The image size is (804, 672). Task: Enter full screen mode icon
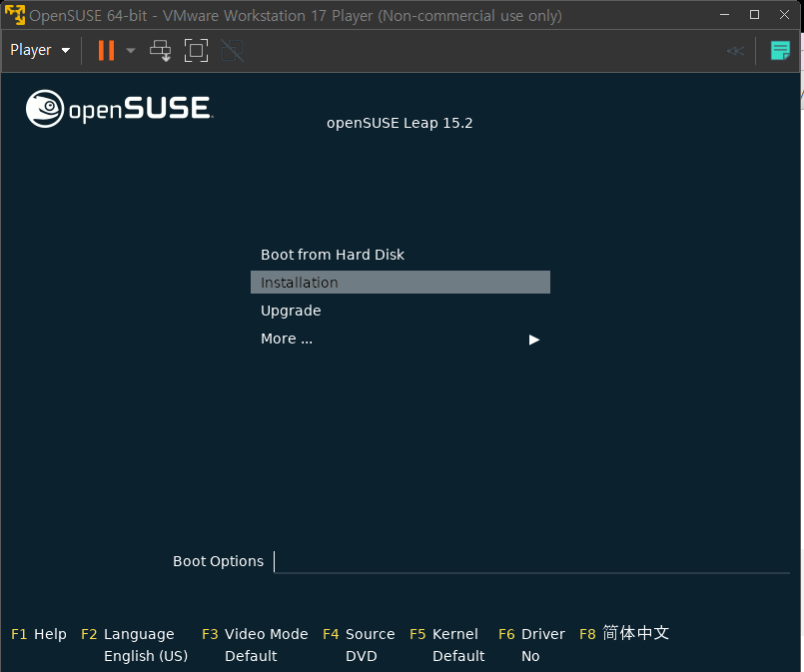pos(196,50)
